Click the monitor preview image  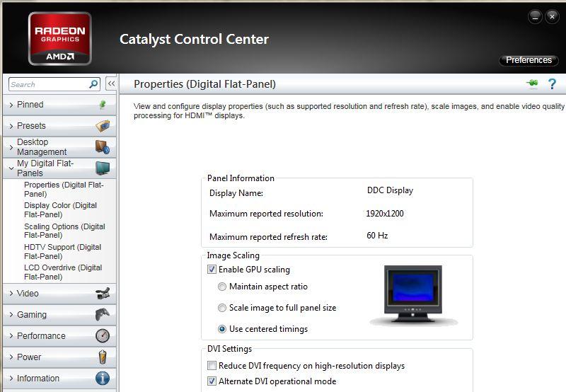pos(414,295)
